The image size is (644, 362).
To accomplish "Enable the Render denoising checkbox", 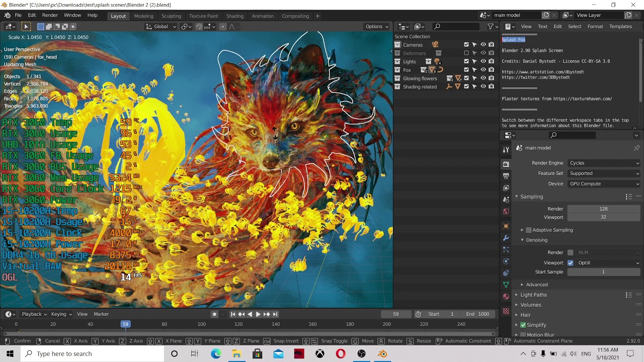I will tap(571, 252).
